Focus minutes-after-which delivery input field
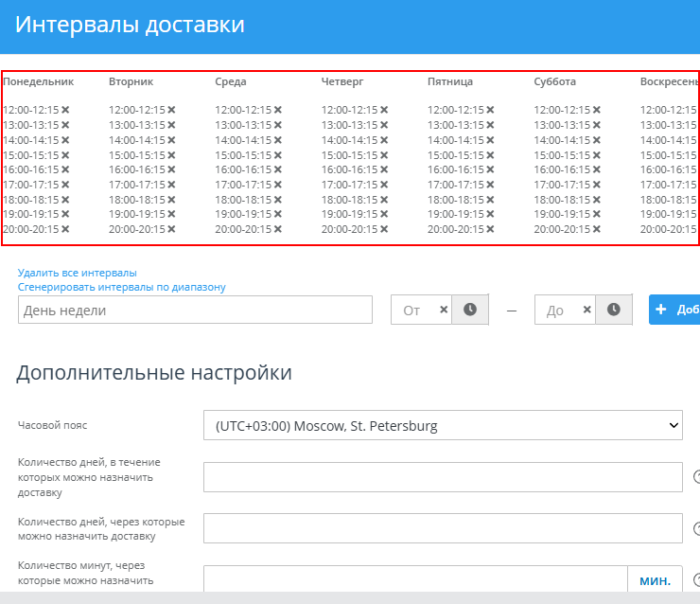The width and height of the screenshot is (700, 604). point(415,579)
